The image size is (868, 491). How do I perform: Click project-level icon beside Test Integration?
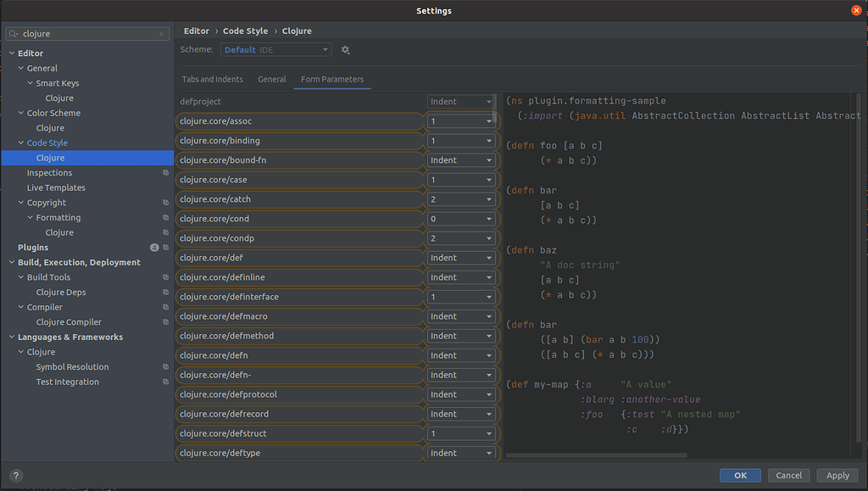point(165,382)
